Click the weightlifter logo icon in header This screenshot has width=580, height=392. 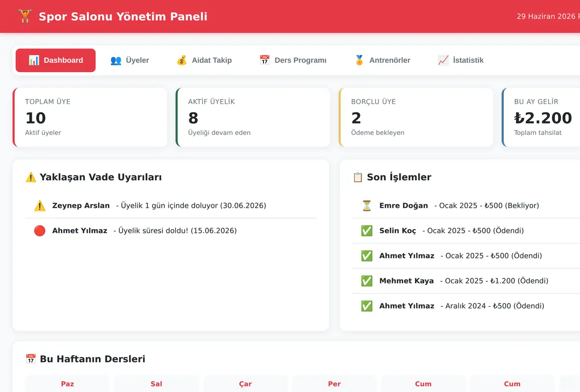(25, 16)
